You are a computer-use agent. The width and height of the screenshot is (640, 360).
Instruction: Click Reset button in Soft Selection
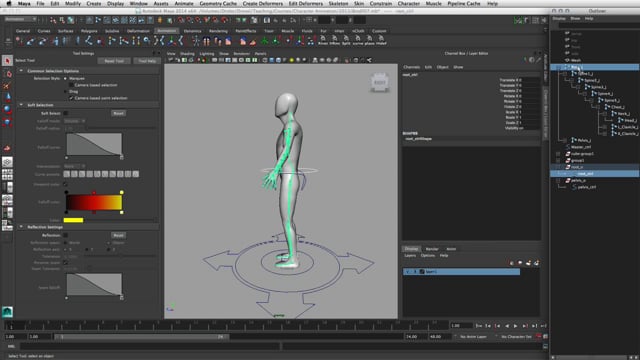118,113
